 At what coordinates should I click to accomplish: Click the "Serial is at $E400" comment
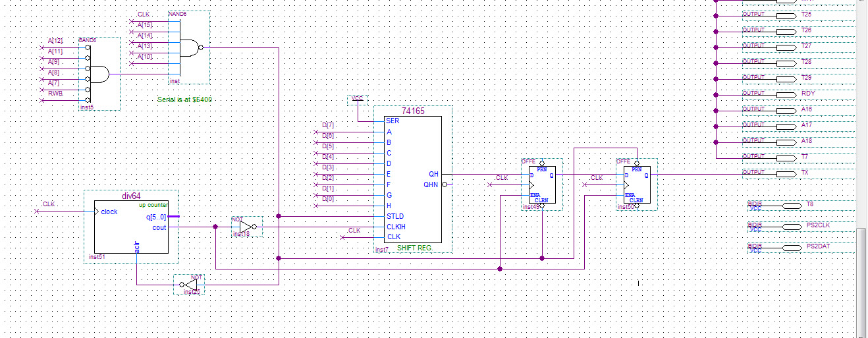coord(184,99)
